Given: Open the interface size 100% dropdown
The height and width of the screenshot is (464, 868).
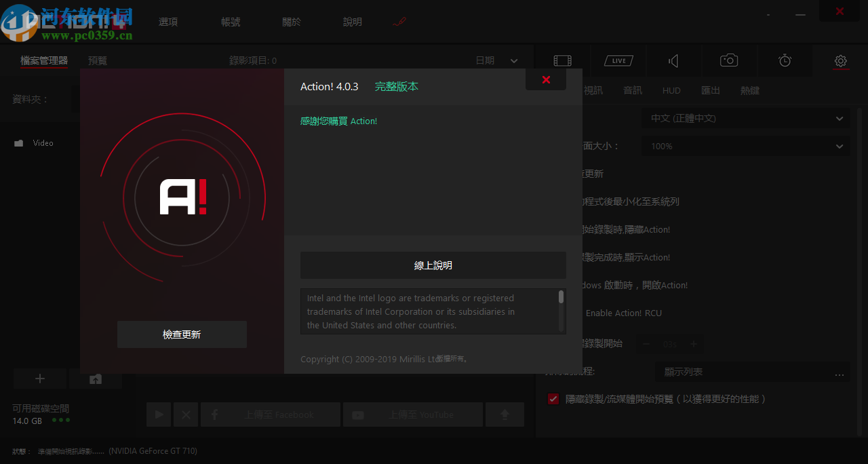Looking at the screenshot, I should tap(745, 145).
